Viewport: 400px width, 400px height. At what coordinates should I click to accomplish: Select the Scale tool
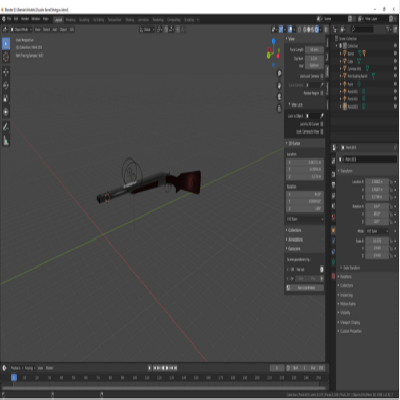pyautogui.click(x=6, y=98)
